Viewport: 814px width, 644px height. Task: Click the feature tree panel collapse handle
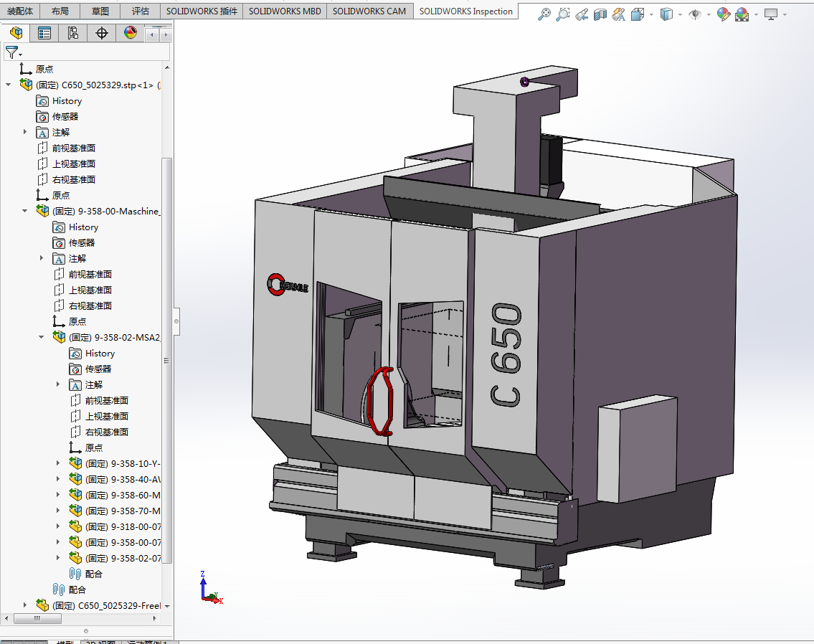click(176, 321)
